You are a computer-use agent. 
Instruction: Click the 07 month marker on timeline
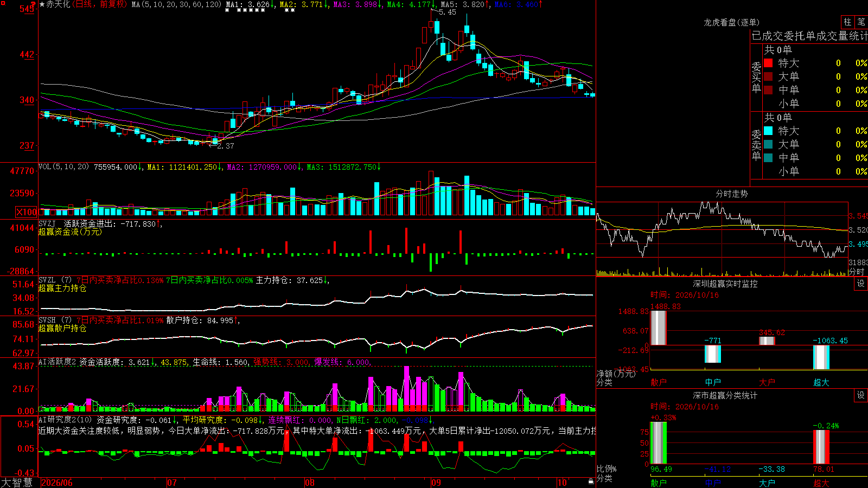pyautogui.click(x=172, y=483)
